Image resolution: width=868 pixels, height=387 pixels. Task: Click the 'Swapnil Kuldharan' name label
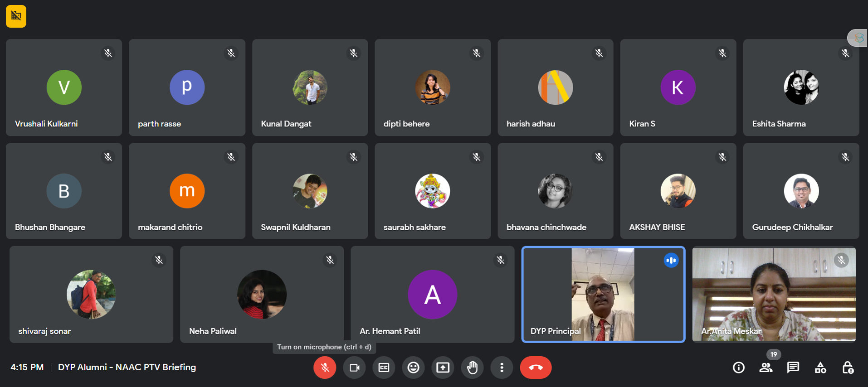(x=296, y=227)
